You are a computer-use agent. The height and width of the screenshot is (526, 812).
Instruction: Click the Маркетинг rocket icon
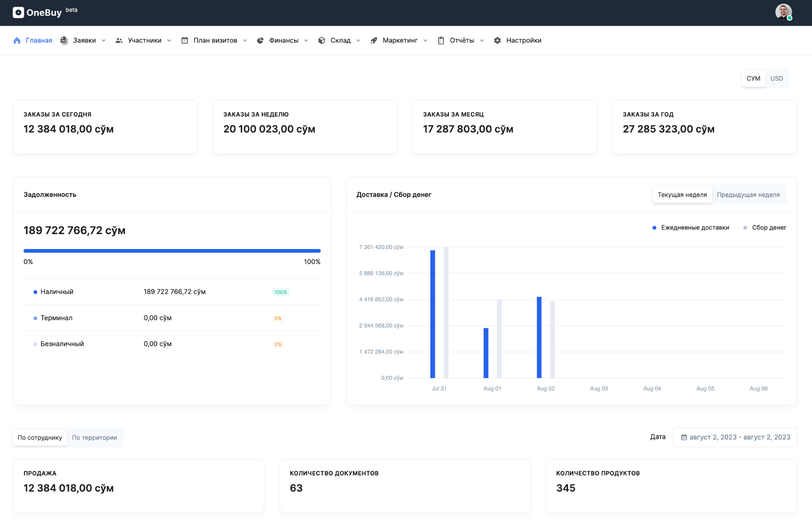pyautogui.click(x=374, y=41)
